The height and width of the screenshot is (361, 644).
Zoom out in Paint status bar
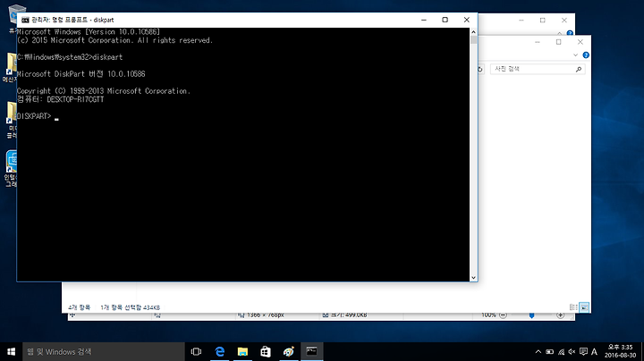(503, 315)
